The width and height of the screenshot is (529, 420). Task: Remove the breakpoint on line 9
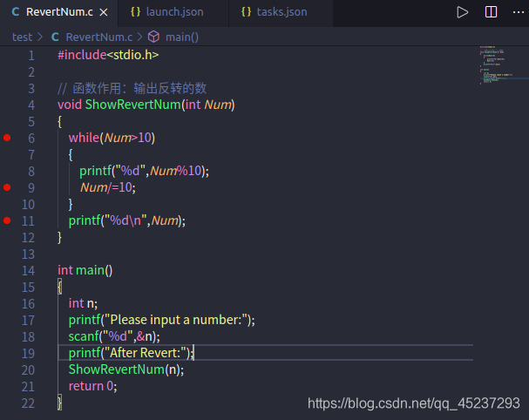[x=7, y=187]
